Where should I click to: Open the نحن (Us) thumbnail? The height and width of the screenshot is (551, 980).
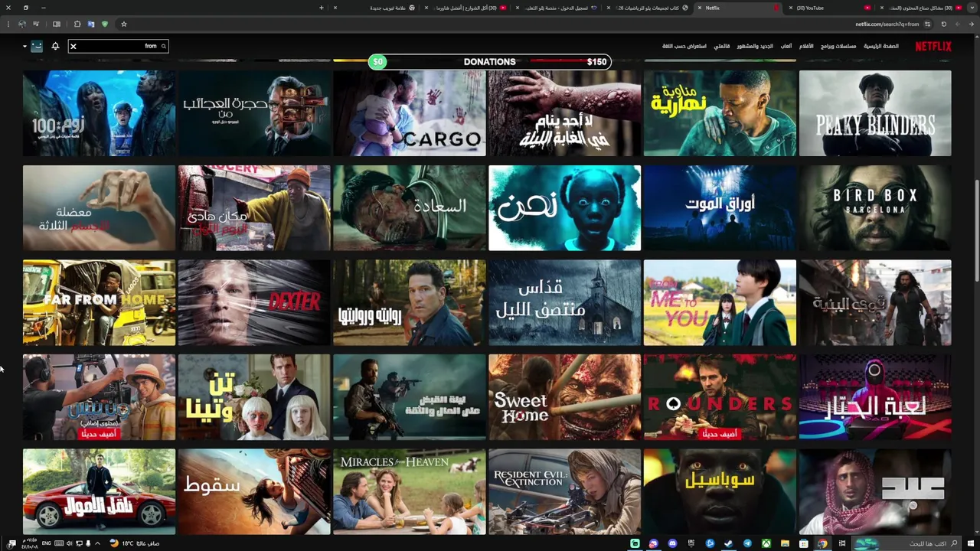(564, 208)
